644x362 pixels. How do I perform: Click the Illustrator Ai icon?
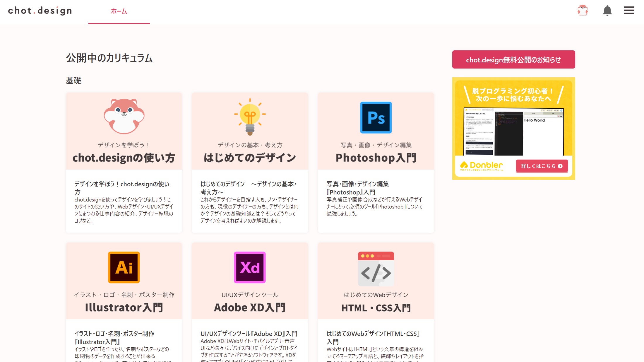(x=124, y=267)
